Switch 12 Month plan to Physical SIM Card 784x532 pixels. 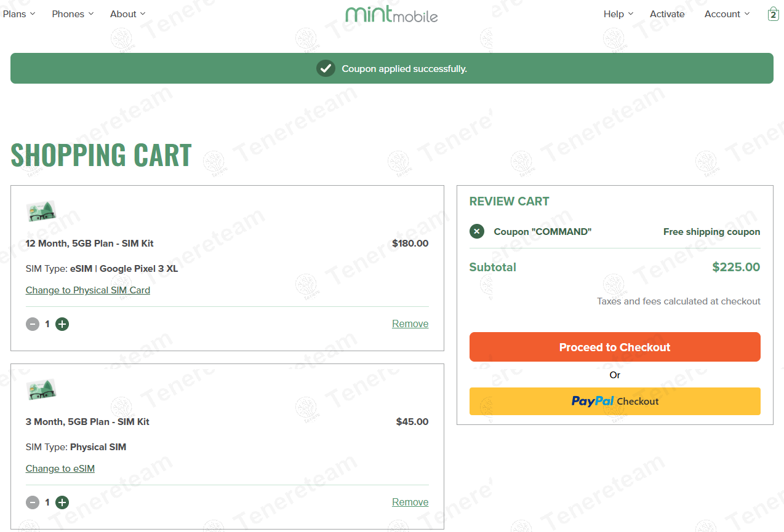[88, 290]
